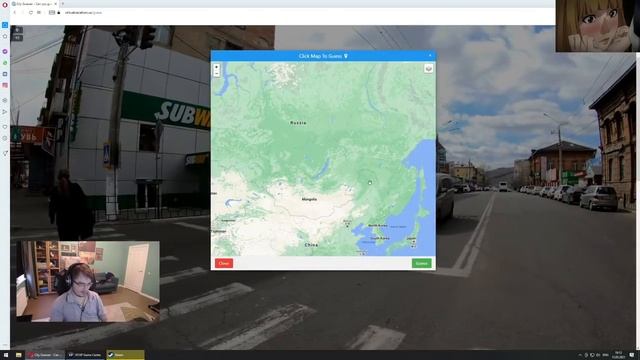Open sidebar send-arrow flow icon
This screenshot has height=360, width=640.
click(x=5, y=112)
